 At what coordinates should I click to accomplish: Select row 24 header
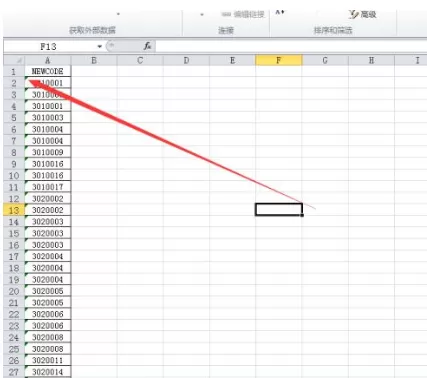[14, 337]
